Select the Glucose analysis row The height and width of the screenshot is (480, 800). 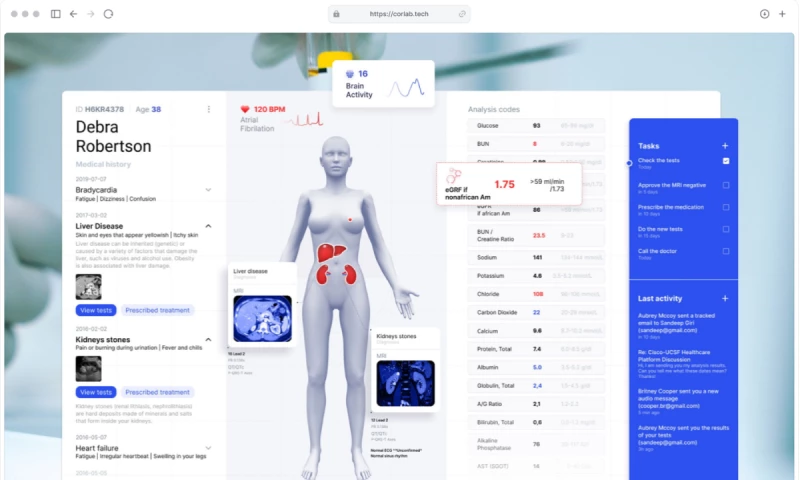pos(536,125)
